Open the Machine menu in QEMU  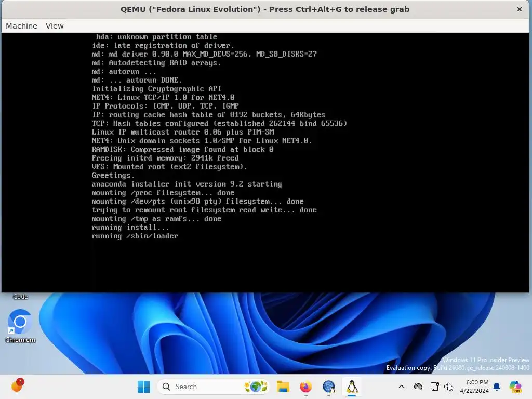(21, 26)
